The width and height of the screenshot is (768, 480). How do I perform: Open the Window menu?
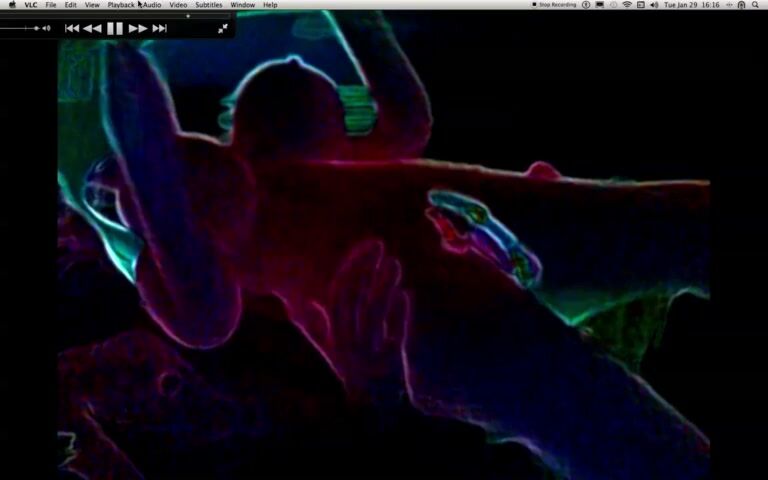pyautogui.click(x=243, y=5)
